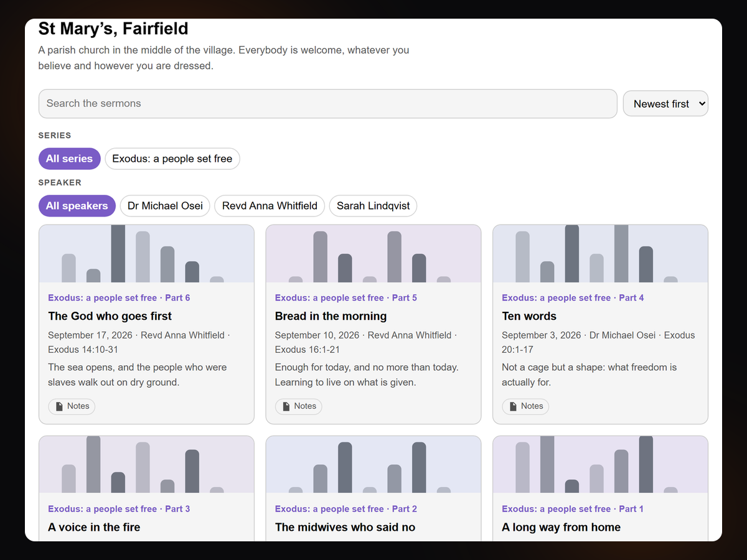747x560 pixels.
Task: Open the Notes button on The God who goes first
Action: 72,406
